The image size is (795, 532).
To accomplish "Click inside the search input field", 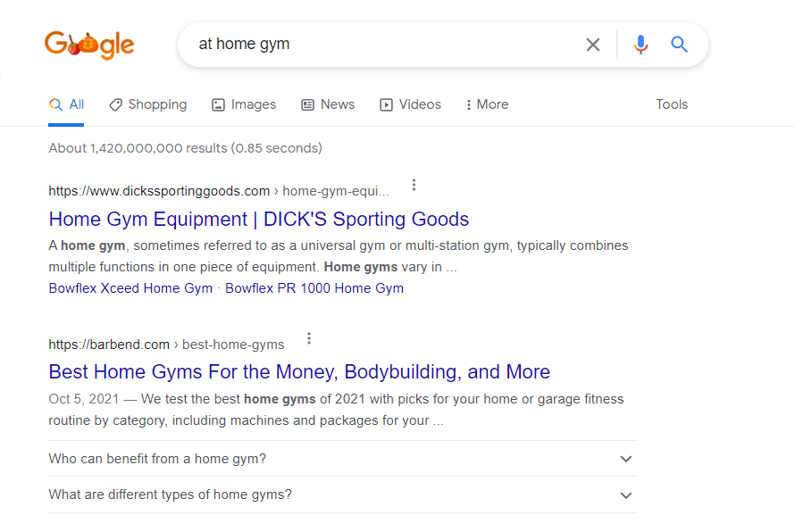I will point(357,45).
